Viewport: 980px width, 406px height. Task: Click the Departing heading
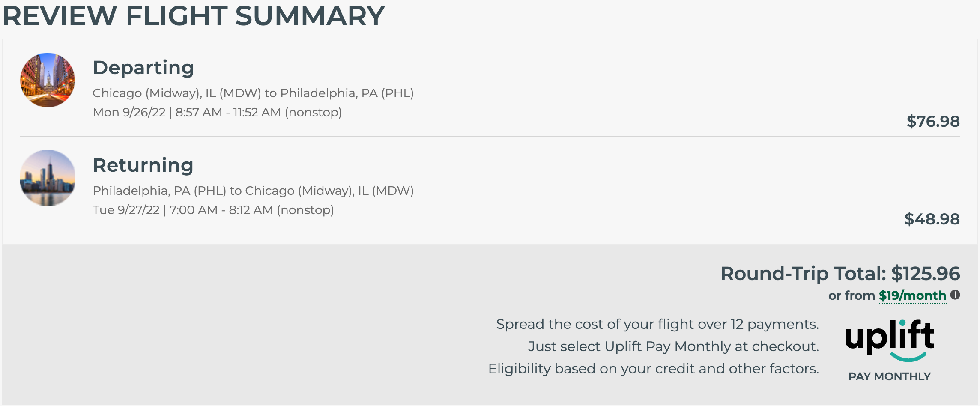click(143, 68)
